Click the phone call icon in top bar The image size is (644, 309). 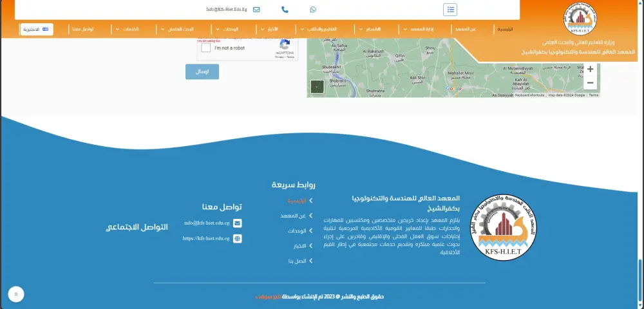(285, 10)
